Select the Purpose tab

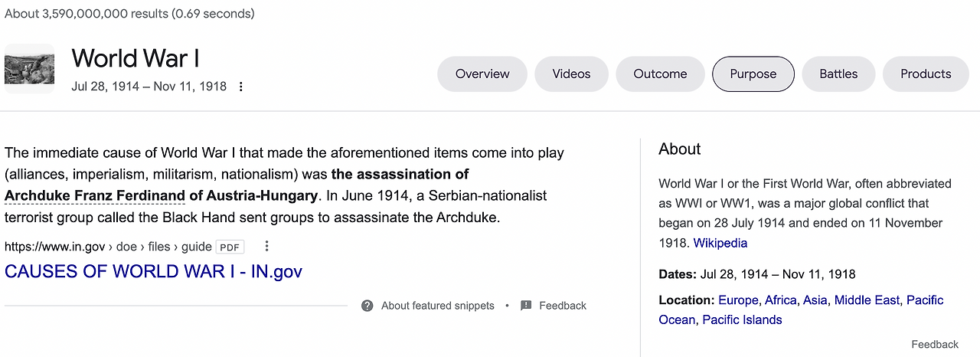[x=753, y=74]
